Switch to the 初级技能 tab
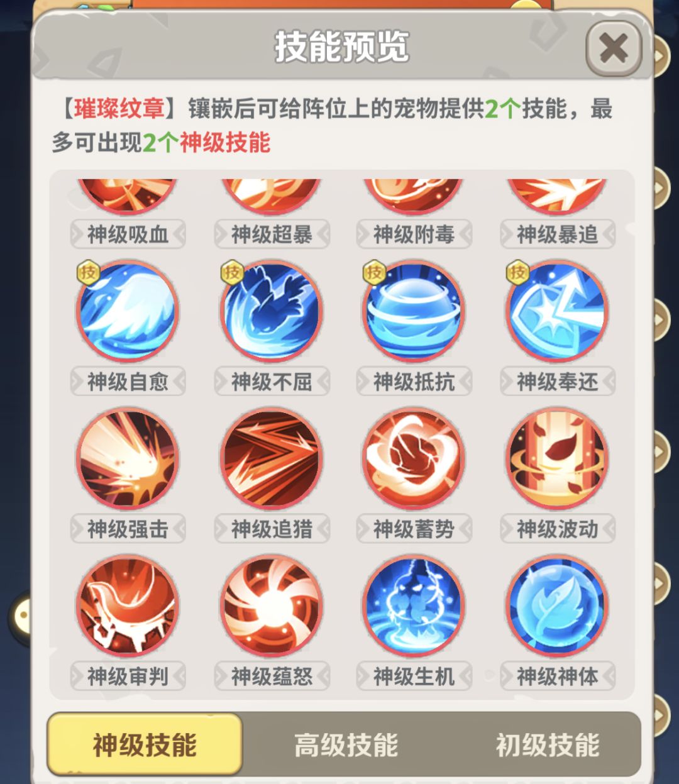 coord(547,745)
